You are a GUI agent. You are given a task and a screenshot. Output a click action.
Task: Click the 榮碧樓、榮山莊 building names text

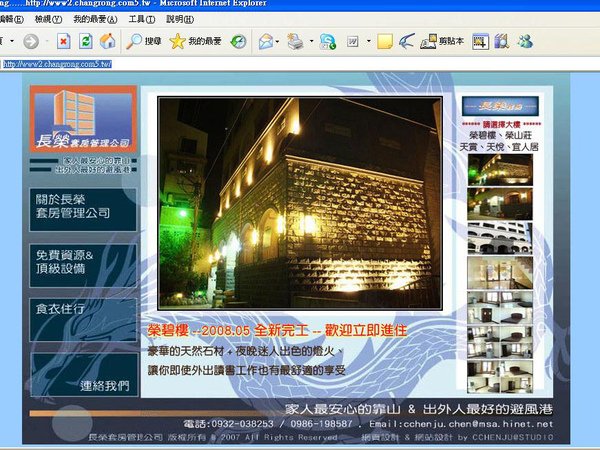(501, 135)
